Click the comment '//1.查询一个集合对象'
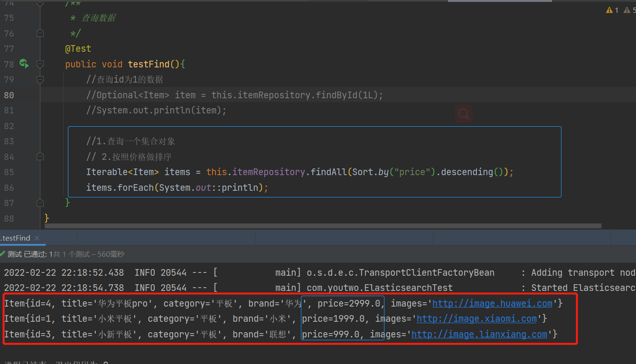The image size is (636, 364). tap(131, 141)
